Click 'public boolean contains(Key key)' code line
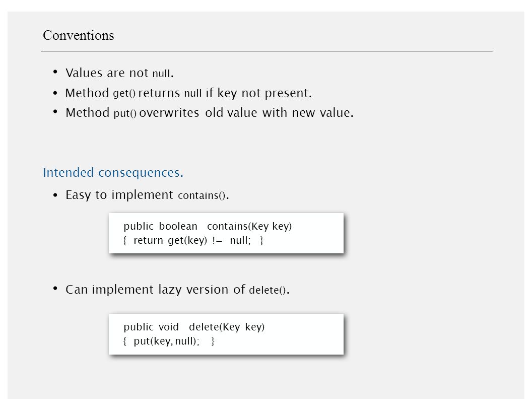The width and height of the screenshot is (532, 411). (208, 226)
